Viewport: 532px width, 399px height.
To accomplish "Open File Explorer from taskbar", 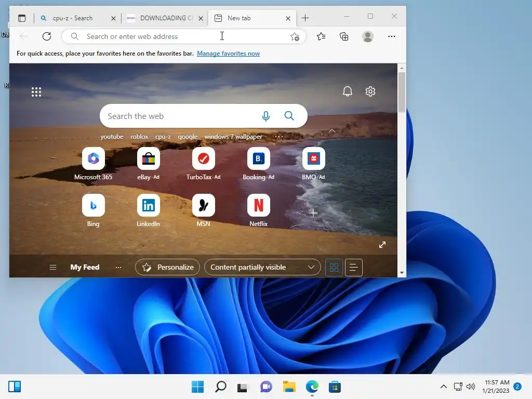I will pos(289,387).
